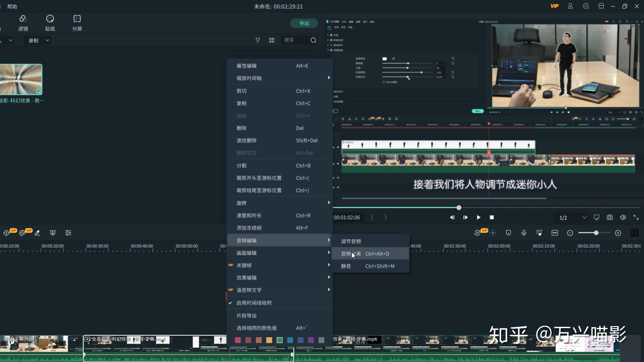644x362 pixels.
Task: Open the 滤镜 filters panel
Action: pos(23,23)
